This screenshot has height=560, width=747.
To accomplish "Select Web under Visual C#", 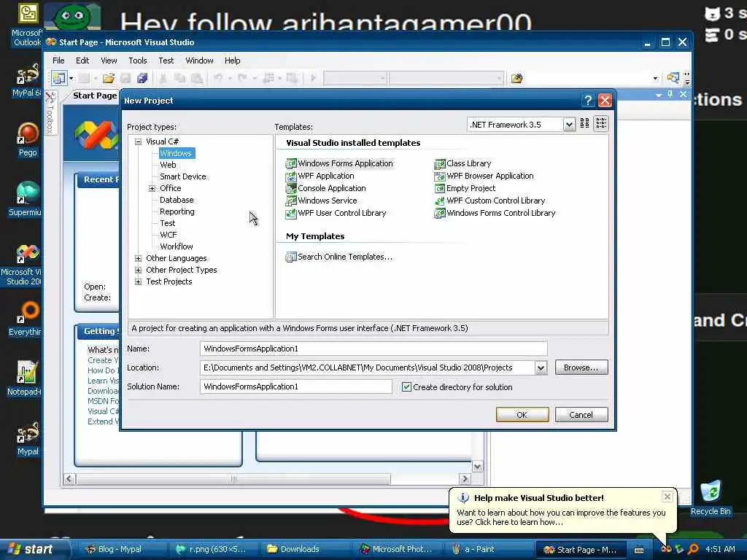I will 168,165.
